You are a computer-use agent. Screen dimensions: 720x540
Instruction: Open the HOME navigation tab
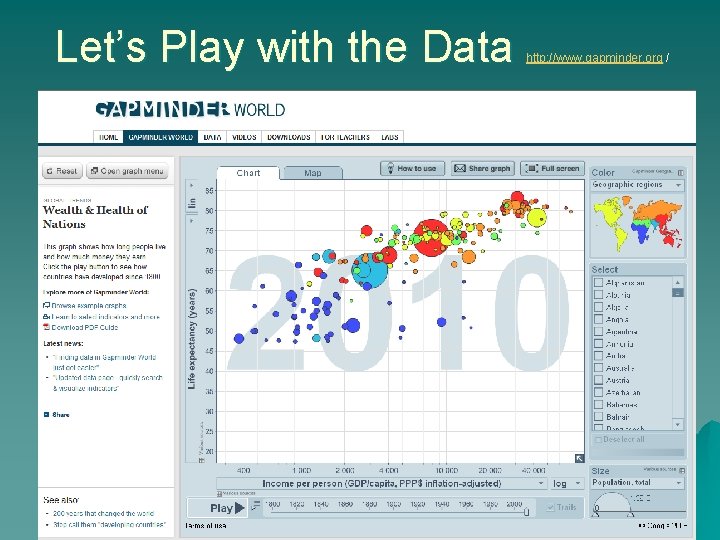click(x=108, y=137)
